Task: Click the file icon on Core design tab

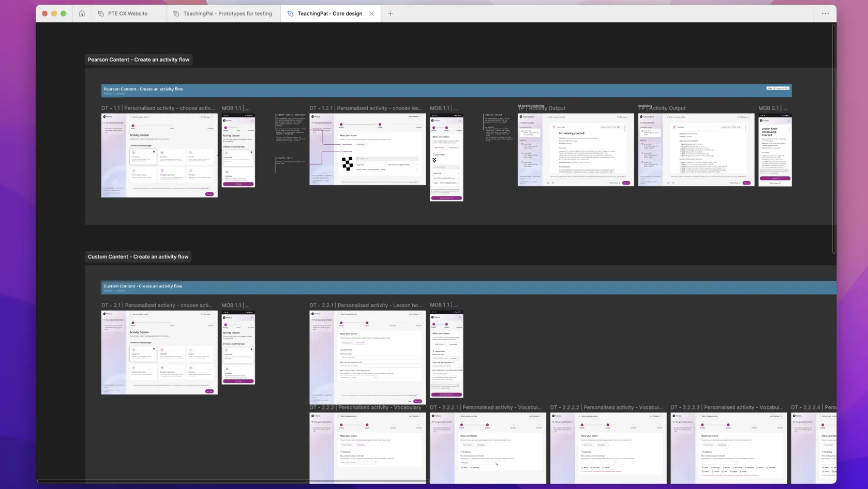Action: coord(290,13)
